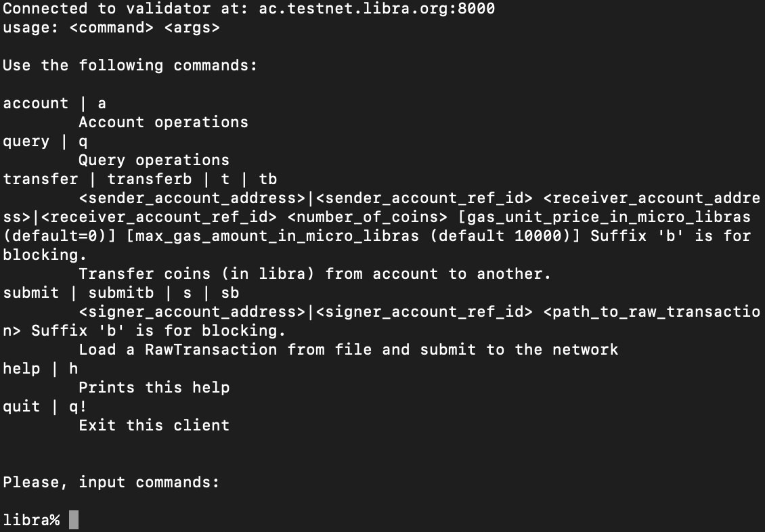Viewport: 765px width, 532px height.
Task: Click the 'Prints this help' description
Action: [x=154, y=388]
